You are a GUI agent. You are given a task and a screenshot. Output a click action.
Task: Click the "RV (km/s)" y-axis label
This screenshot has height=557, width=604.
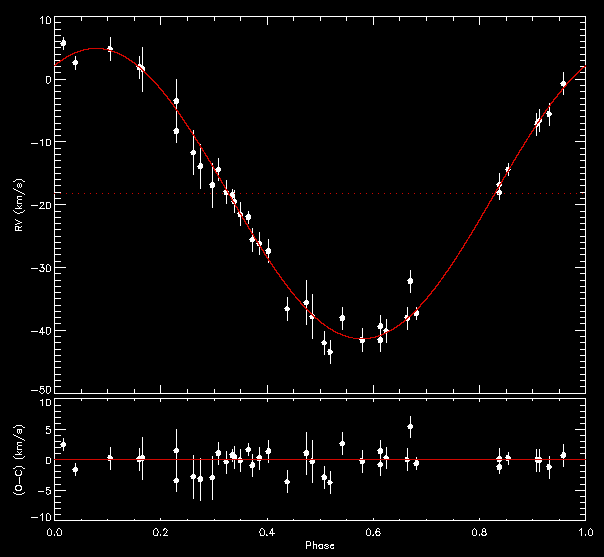coord(20,205)
